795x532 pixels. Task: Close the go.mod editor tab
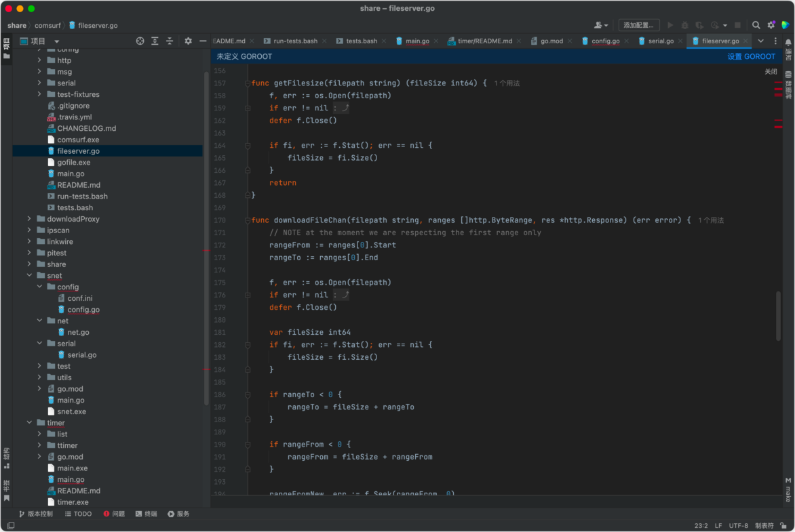[570, 41]
